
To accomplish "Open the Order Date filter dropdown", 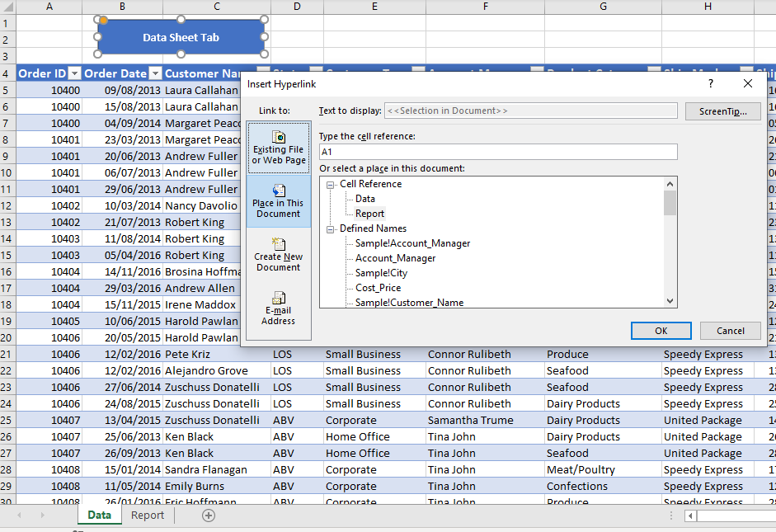I will [154, 73].
